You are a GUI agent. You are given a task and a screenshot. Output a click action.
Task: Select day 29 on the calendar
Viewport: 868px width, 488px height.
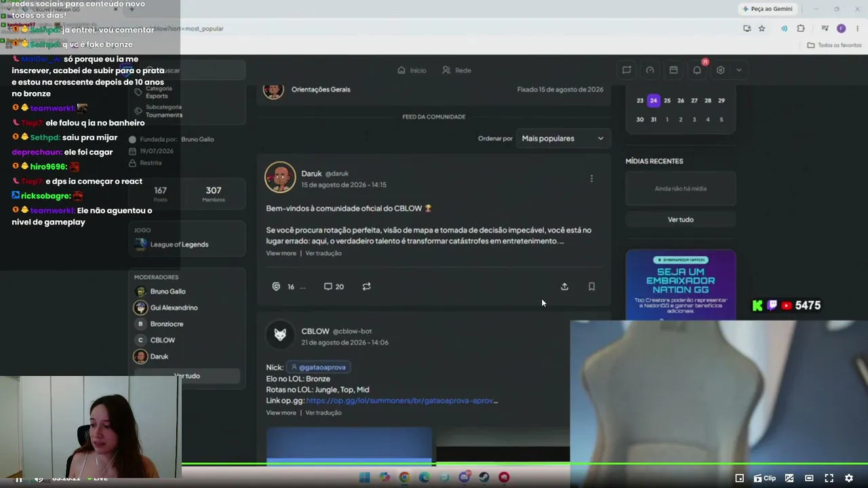(x=722, y=100)
